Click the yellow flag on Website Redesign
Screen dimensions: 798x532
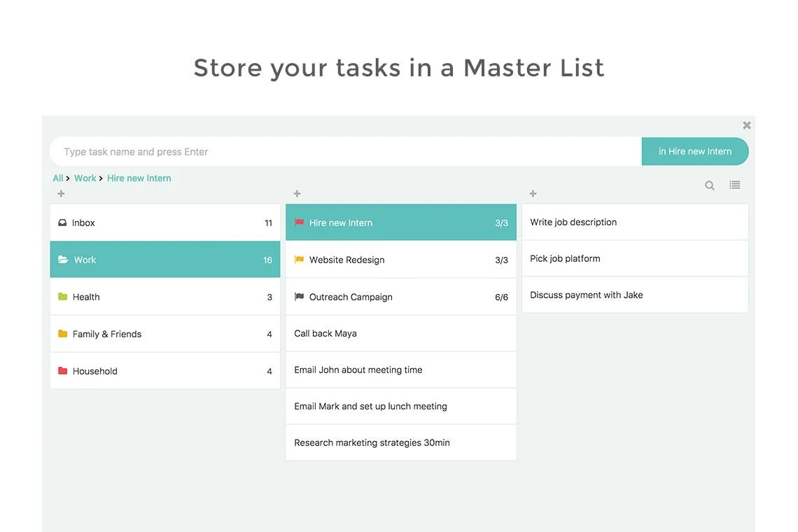coord(300,260)
